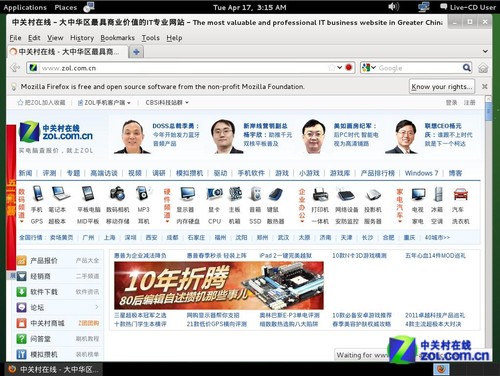Click the 40城市>> more cities link

tap(437, 238)
